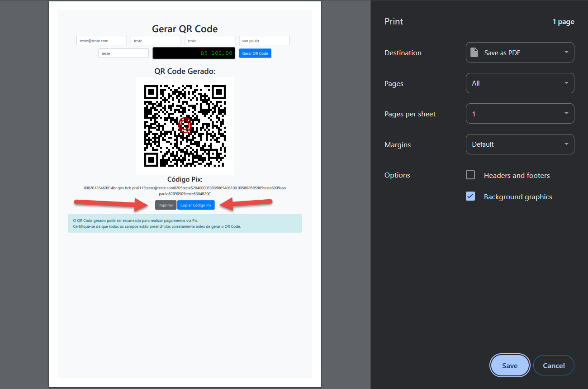Viewport: 588px width, 389px height.
Task: Click the red logo in QR code center
Action: click(185, 125)
